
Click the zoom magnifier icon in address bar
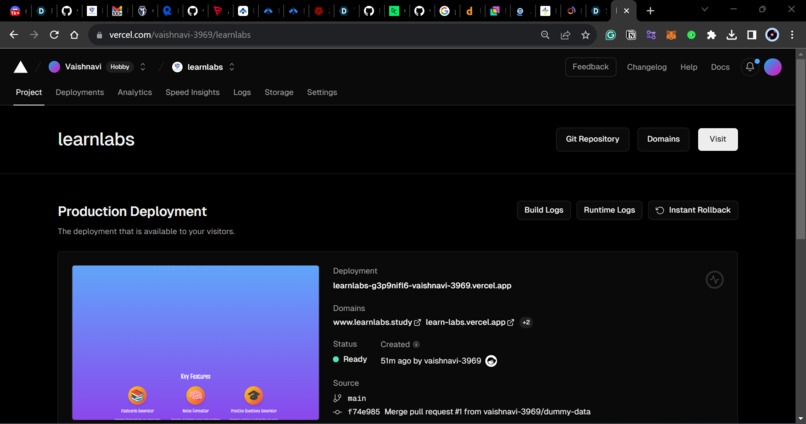(545, 35)
